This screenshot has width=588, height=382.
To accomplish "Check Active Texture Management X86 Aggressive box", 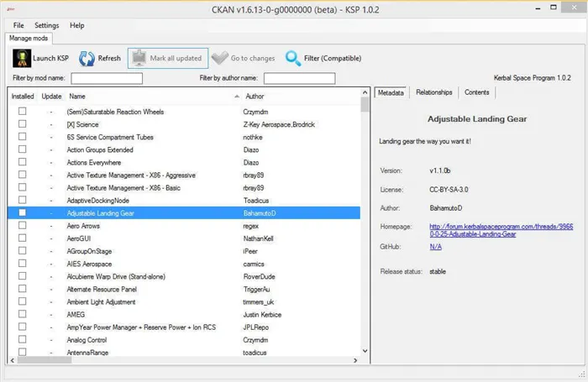I will (x=23, y=175).
